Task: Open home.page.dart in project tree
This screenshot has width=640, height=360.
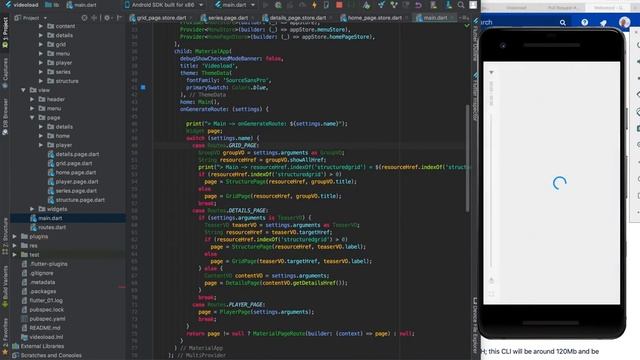Action: 72,173
